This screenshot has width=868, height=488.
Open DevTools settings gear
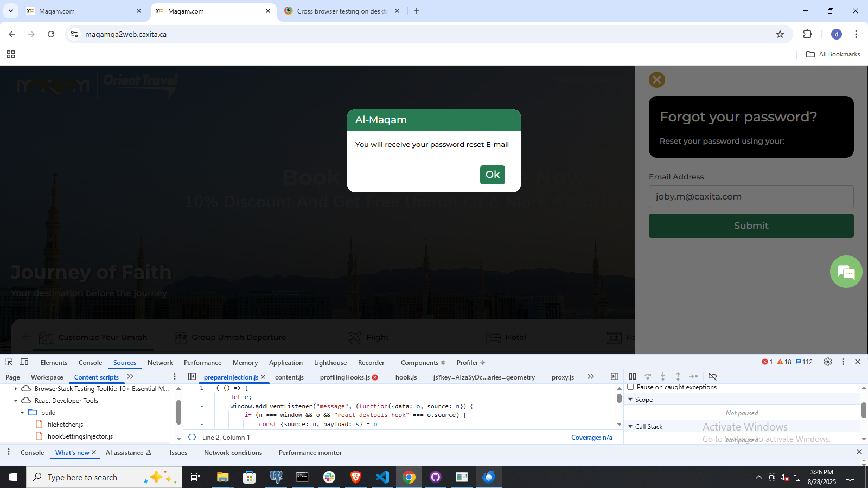click(x=828, y=362)
